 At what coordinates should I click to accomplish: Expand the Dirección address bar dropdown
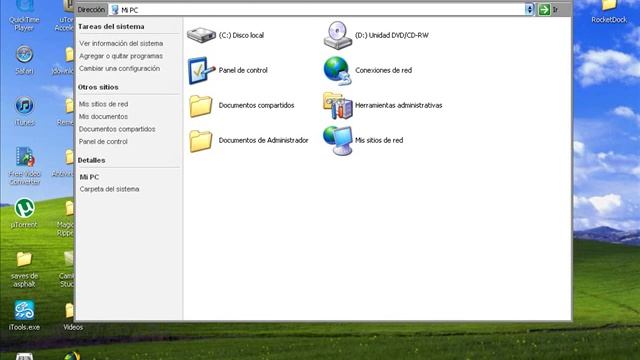pos(529,9)
